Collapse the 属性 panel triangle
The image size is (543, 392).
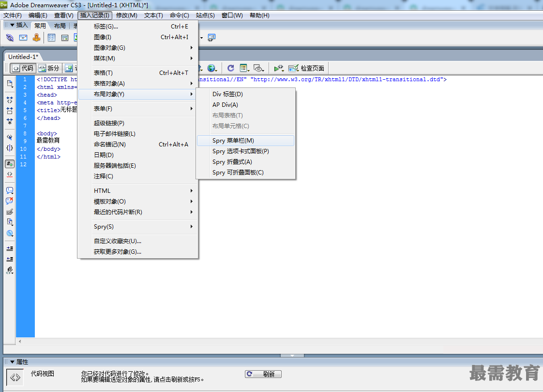click(12, 362)
